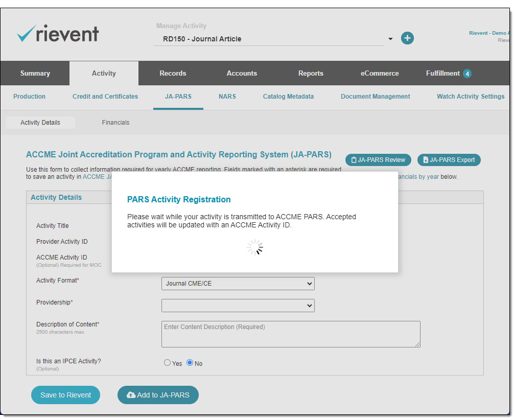The image size is (514, 420).
Task: Click the Rievent checkmark logo
Action: coord(58,33)
